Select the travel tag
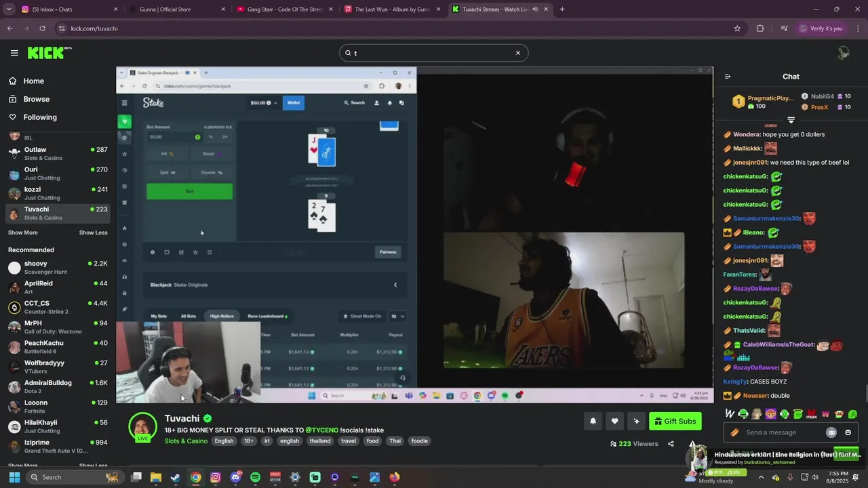Image resolution: width=868 pixels, height=488 pixels. coord(349,441)
